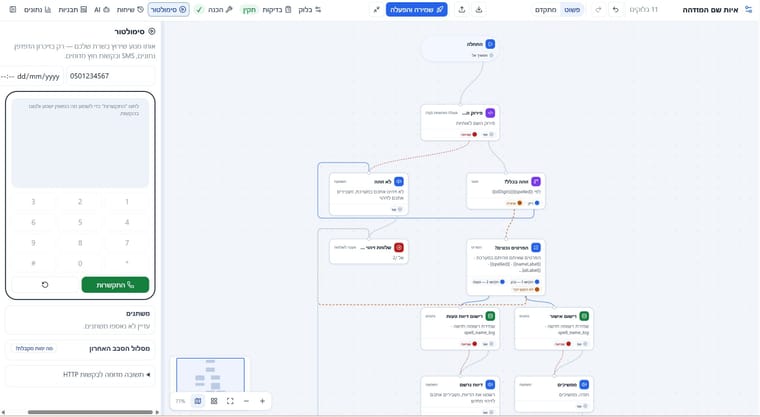Click the purple icon of the node right of לא זוהה
The width and height of the screenshot is (760, 417).
point(536,181)
